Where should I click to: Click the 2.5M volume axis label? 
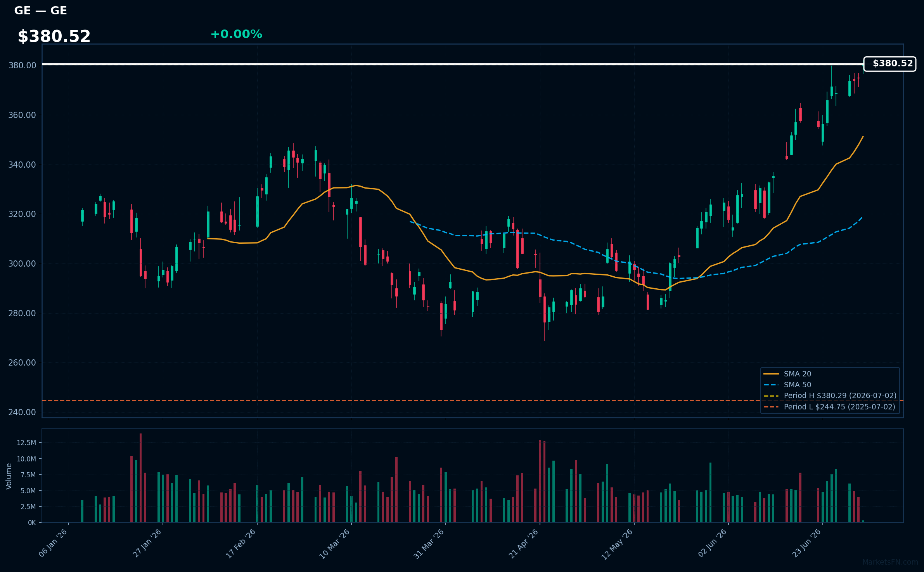[28, 507]
